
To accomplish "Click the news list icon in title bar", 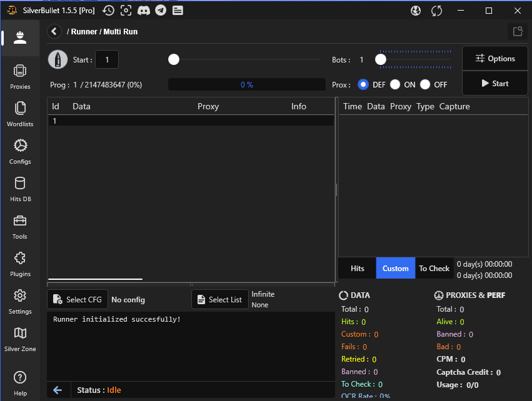I will tap(178, 11).
